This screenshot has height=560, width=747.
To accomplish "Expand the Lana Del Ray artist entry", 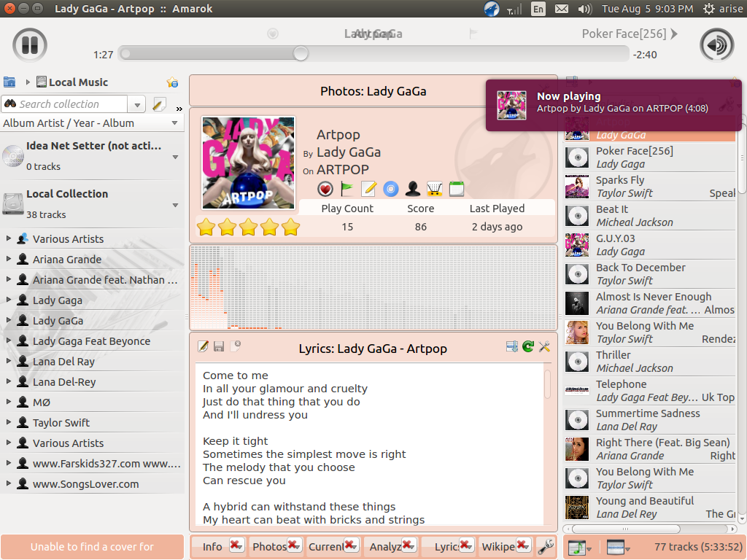I will point(9,361).
